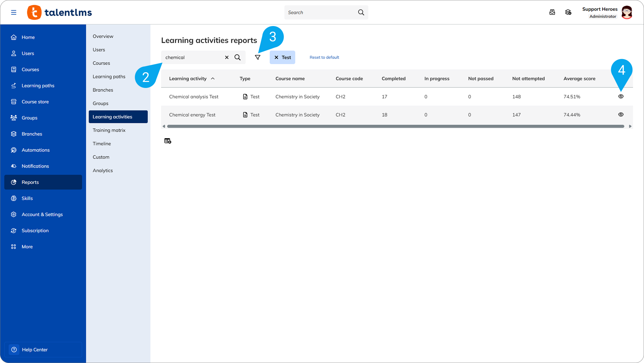Viewport: 644px width, 363px height.
Task: Open the 'Chemical energy Test' row
Action: click(x=397, y=115)
